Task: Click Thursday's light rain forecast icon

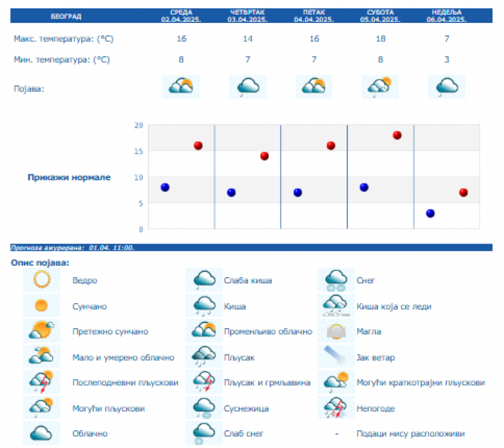Action: point(248,87)
